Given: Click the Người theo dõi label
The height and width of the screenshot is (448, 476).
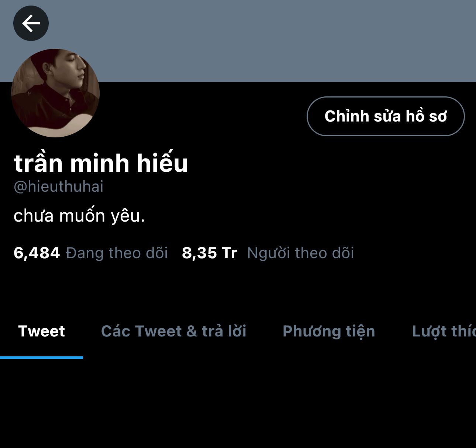Looking at the screenshot, I should coord(300,253).
